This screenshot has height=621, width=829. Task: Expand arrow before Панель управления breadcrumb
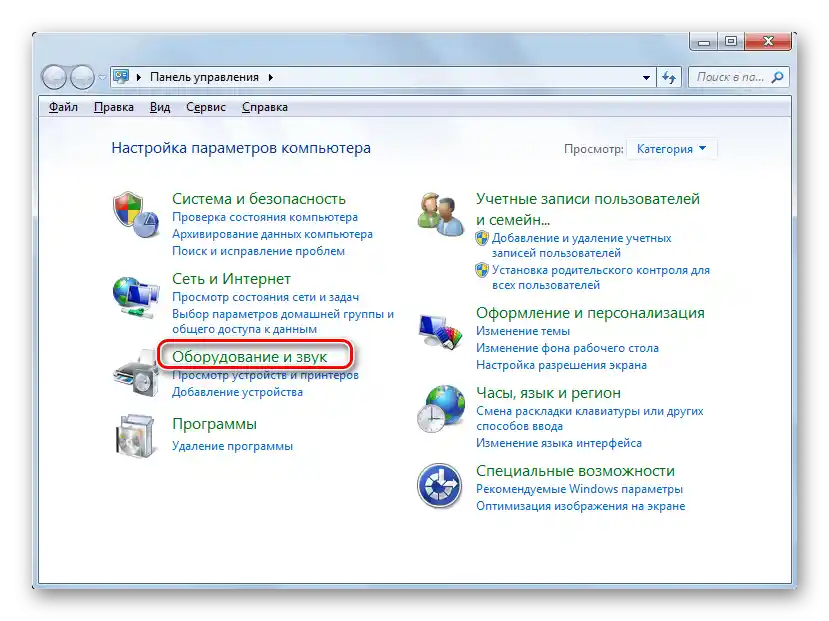[x=139, y=77]
